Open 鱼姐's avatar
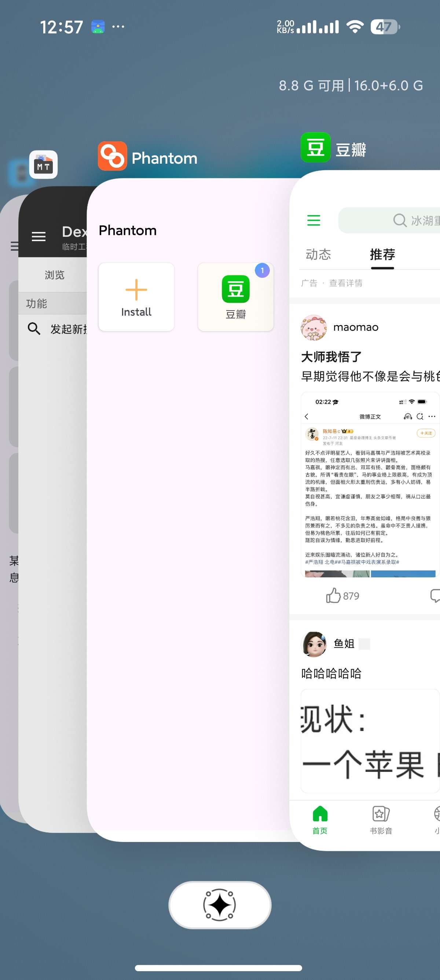The image size is (440, 980). click(313, 644)
